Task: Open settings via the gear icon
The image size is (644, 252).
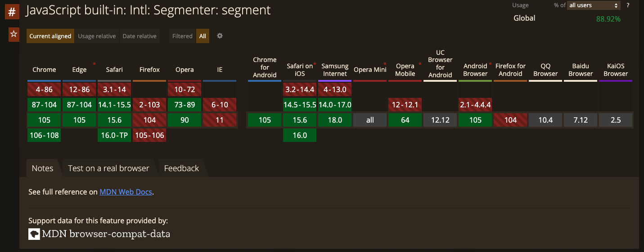Action: [220, 36]
